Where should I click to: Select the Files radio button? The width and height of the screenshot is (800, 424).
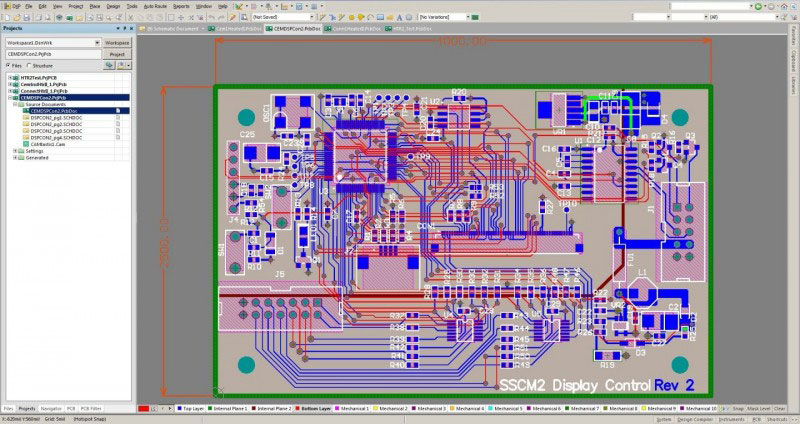(7, 65)
